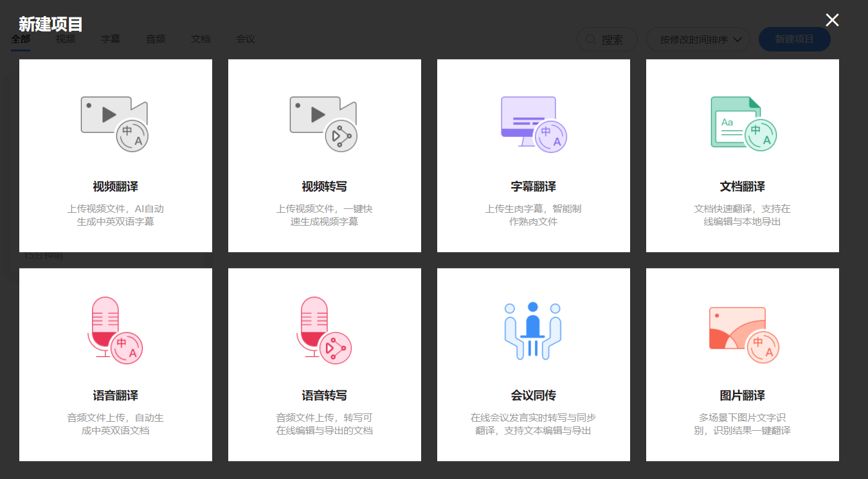Switch to the 全部 tab
This screenshot has height=479, width=868.
(21, 39)
